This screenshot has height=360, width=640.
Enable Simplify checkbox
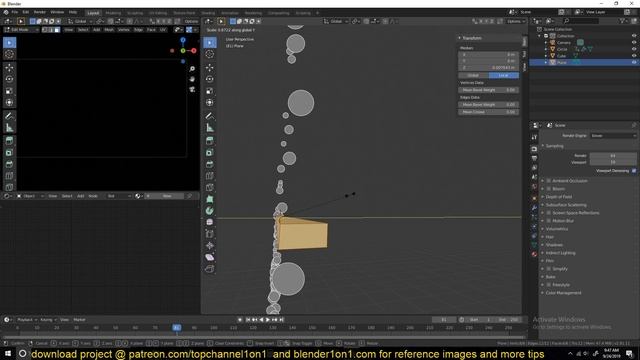[x=549, y=269]
